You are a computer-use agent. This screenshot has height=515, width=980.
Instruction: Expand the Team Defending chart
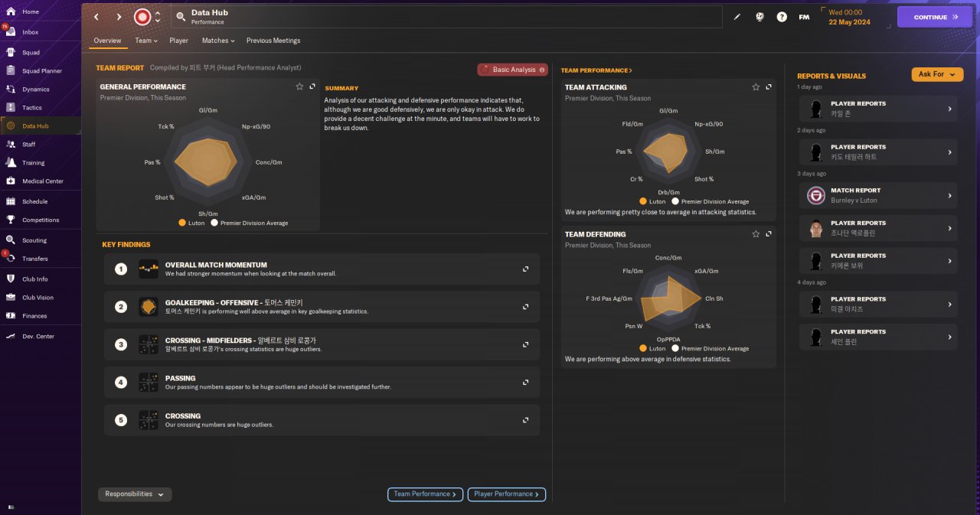(x=769, y=234)
